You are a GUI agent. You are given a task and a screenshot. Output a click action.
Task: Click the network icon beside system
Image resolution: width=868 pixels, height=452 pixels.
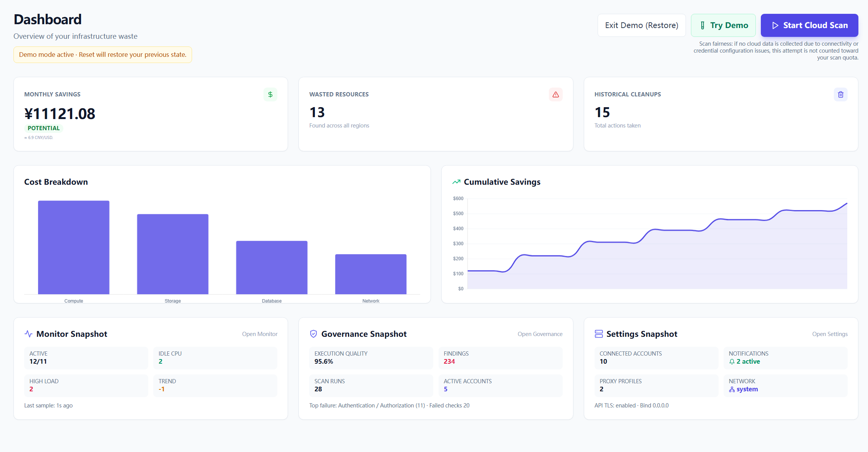[732, 389]
